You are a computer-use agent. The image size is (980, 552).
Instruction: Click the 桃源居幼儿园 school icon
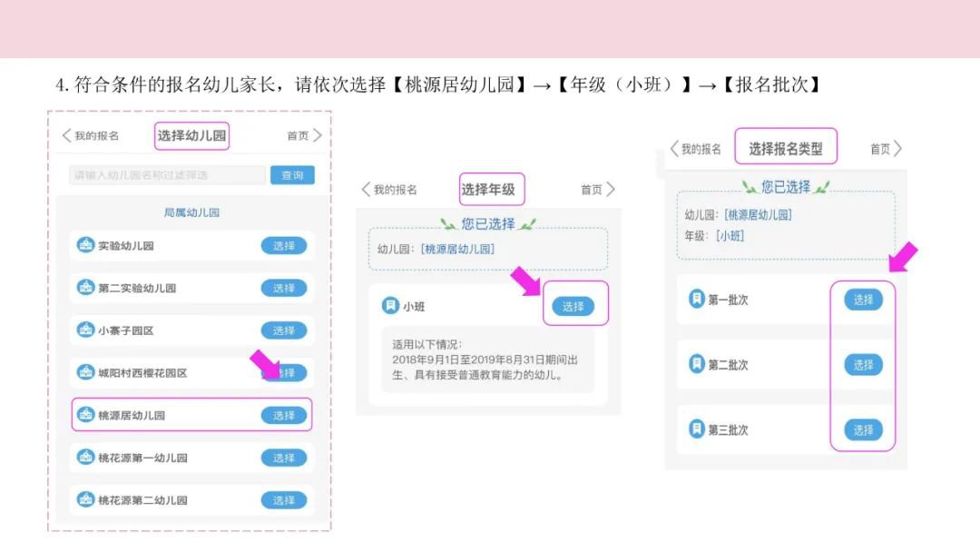pos(86,415)
